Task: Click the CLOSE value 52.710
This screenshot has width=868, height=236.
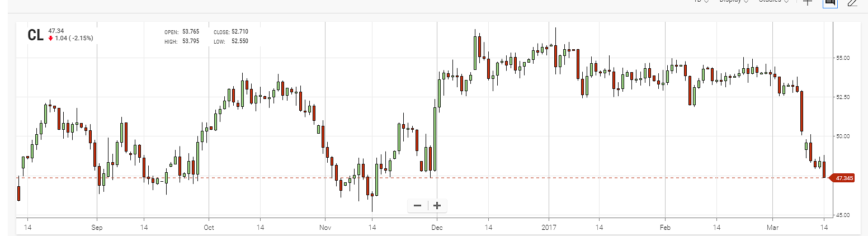Action: [x=240, y=32]
